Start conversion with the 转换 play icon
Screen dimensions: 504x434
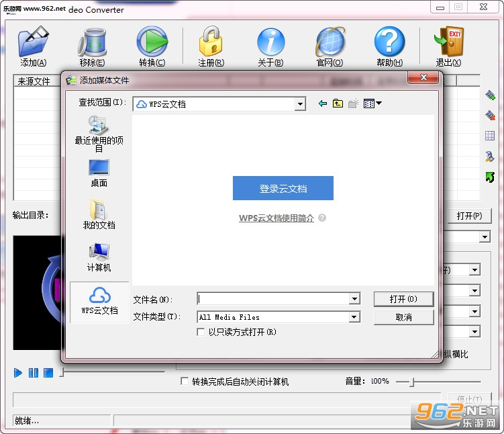pyautogui.click(x=152, y=42)
